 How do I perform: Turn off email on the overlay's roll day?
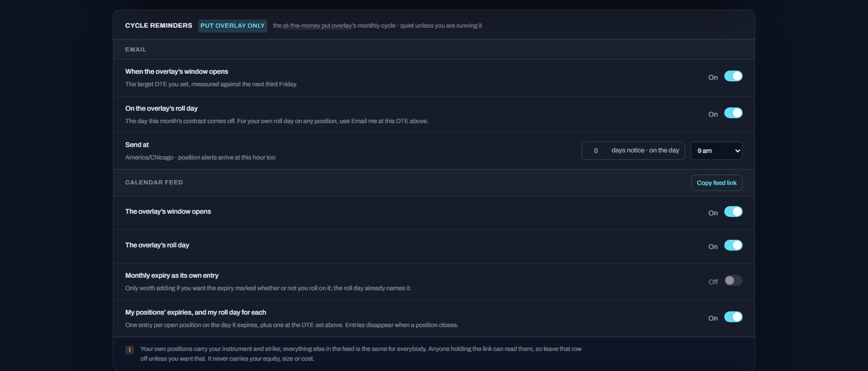click(733, 113)
